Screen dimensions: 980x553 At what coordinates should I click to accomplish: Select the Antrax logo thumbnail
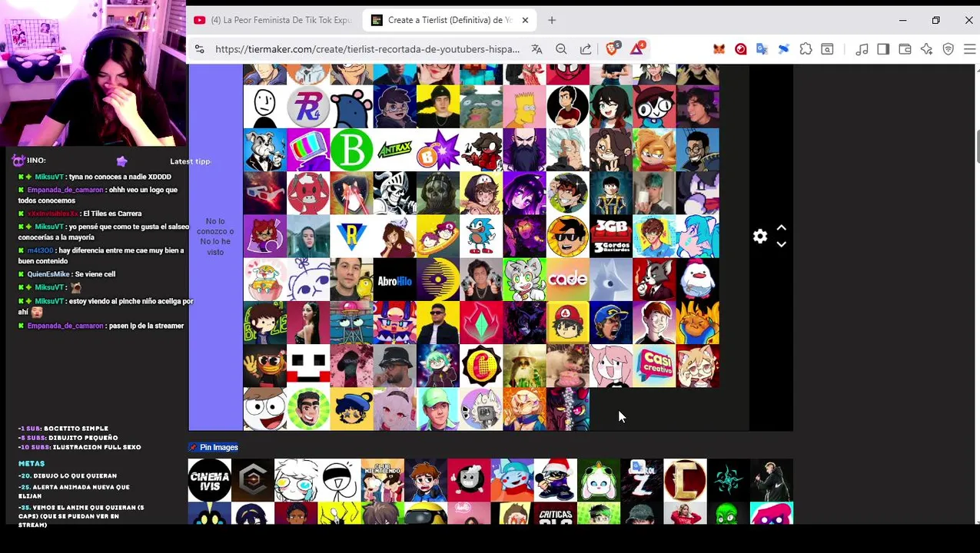pos(394,150)
